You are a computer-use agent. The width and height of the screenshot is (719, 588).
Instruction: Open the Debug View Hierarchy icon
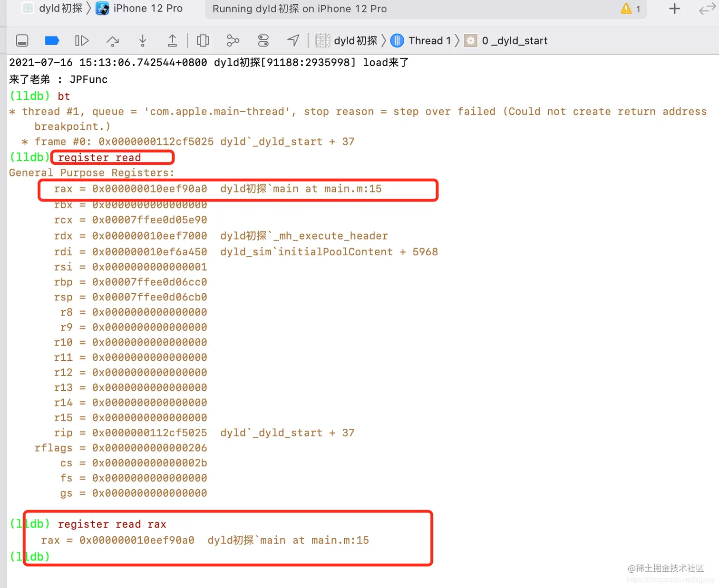(203, 41)
